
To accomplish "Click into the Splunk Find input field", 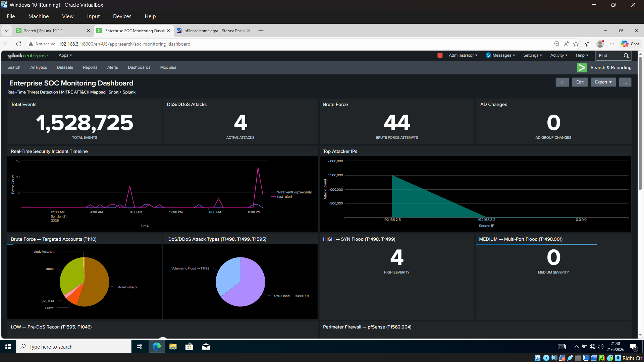I will (610, 56).
